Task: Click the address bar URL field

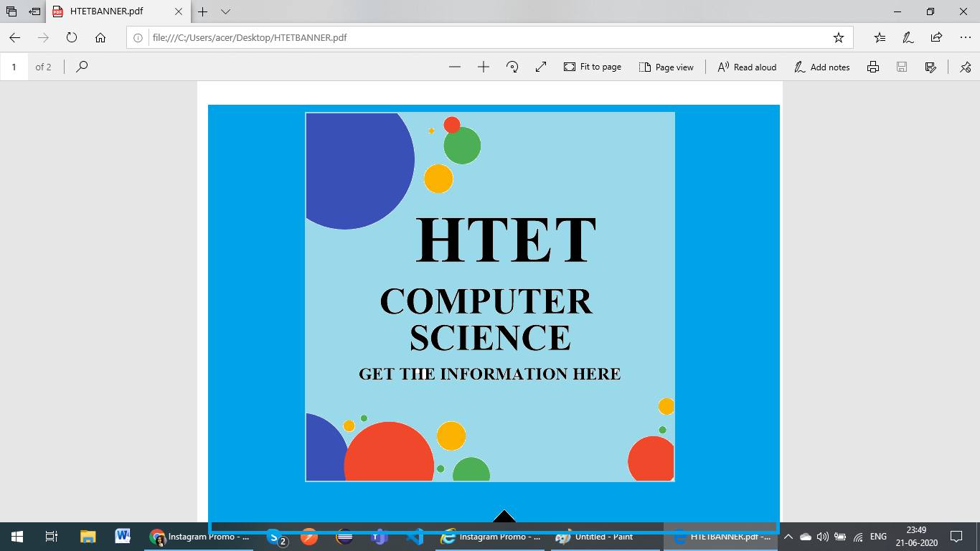Action: [489, 37]
